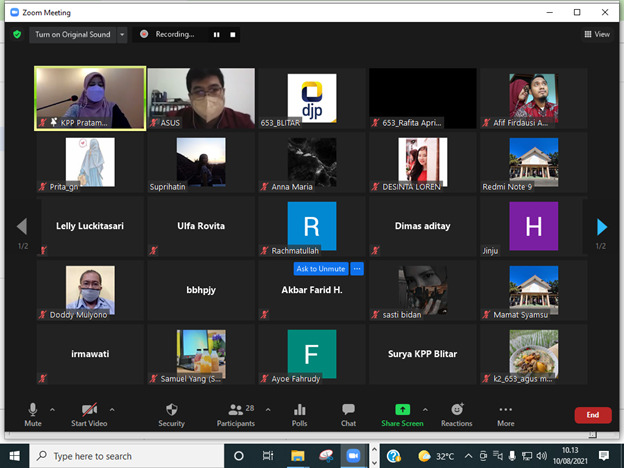Pause the recording
Viewport: 624px width, 468px height.
(215, 34)
